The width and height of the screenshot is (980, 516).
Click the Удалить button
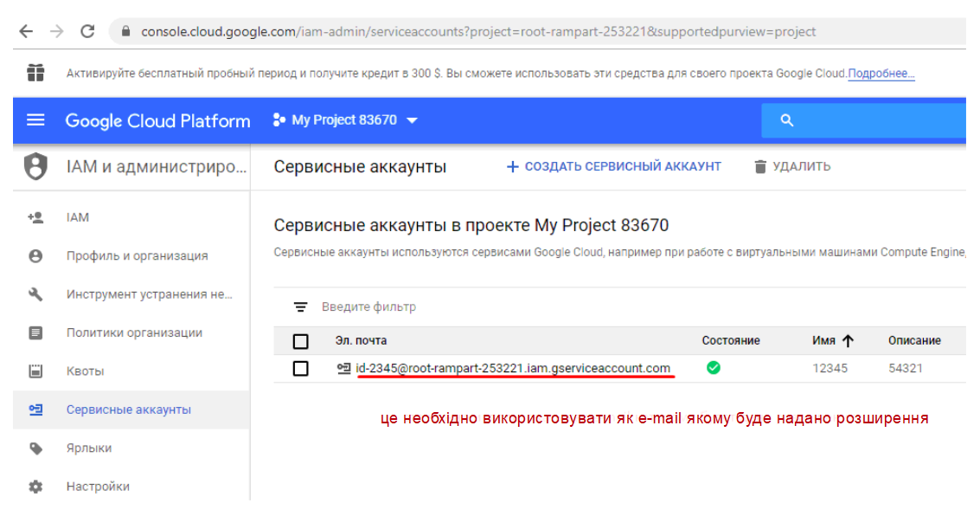point(792,166)
